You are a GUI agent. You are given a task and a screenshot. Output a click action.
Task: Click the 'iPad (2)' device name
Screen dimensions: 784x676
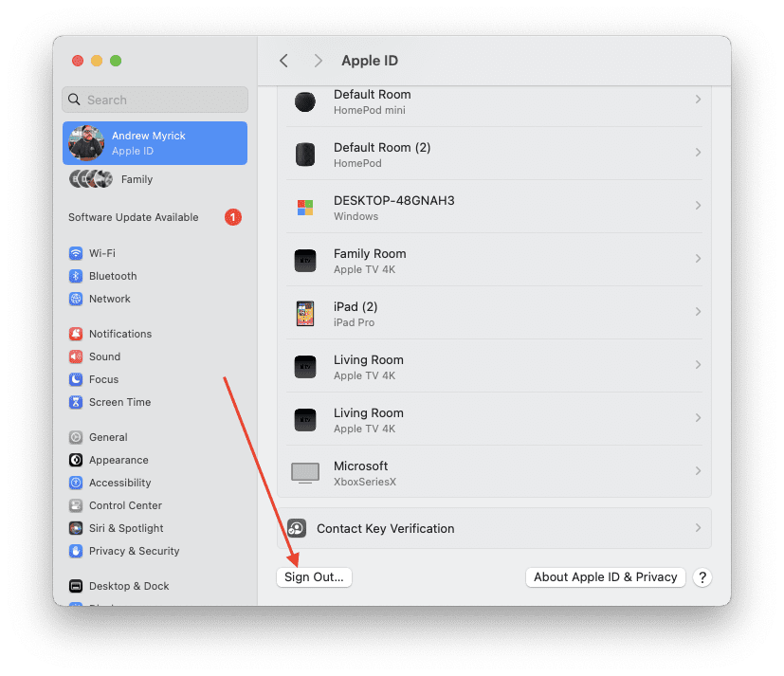point(356,306)
